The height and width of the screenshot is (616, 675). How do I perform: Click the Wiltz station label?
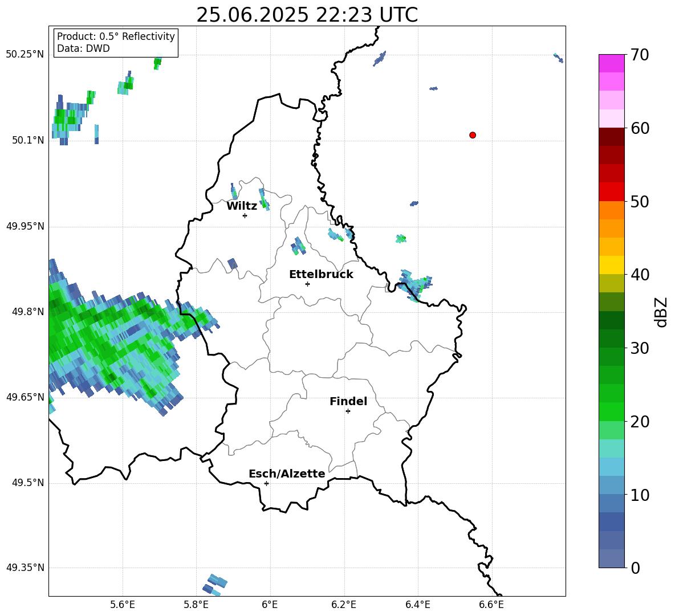(242, 206)
